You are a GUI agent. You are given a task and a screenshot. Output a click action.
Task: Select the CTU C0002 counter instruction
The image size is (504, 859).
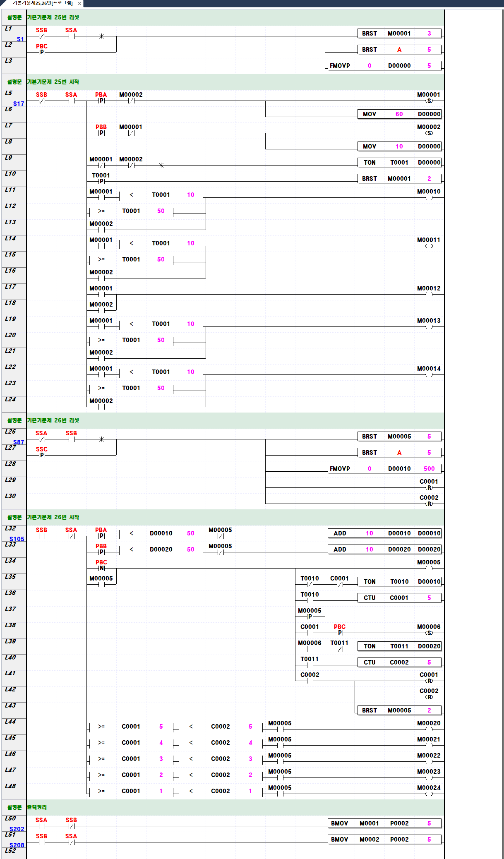click(x=399, y=662)
